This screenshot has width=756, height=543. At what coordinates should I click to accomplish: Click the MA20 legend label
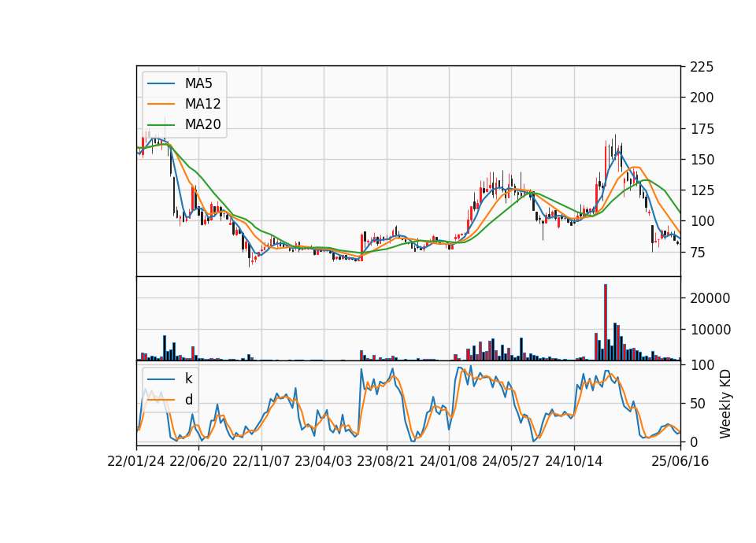(x=202, y=124)
